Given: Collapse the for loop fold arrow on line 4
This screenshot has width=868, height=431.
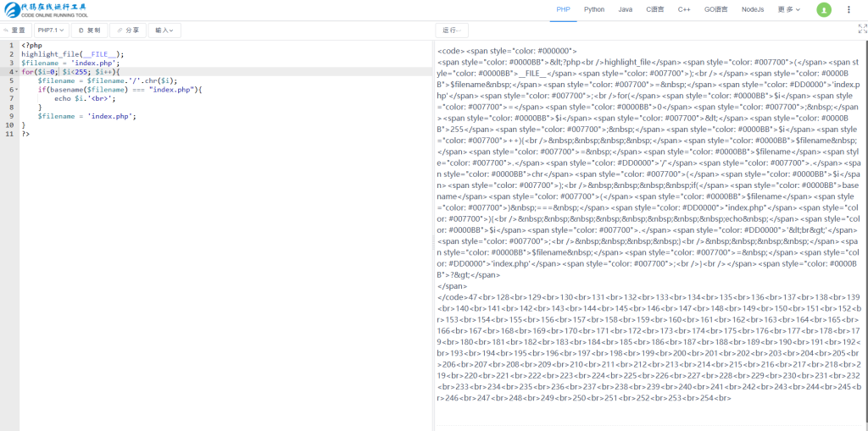Looking at the screenshot, I should [x=15, y=72].
